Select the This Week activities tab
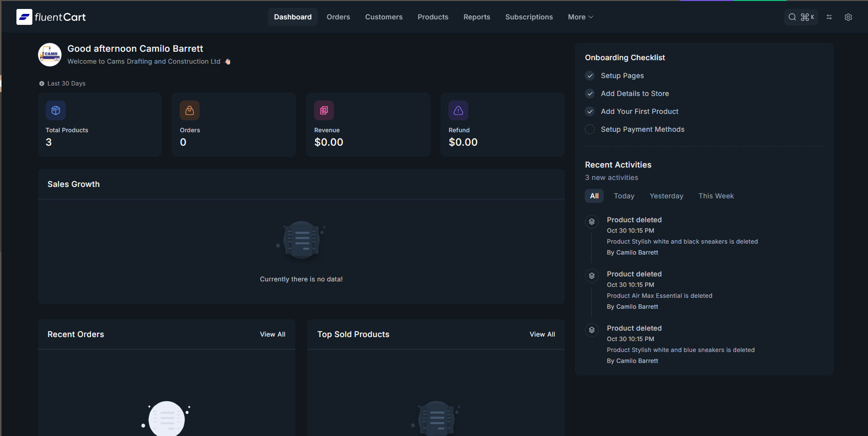The height and width of the screenshot is (436, 868). coord(716,196)
